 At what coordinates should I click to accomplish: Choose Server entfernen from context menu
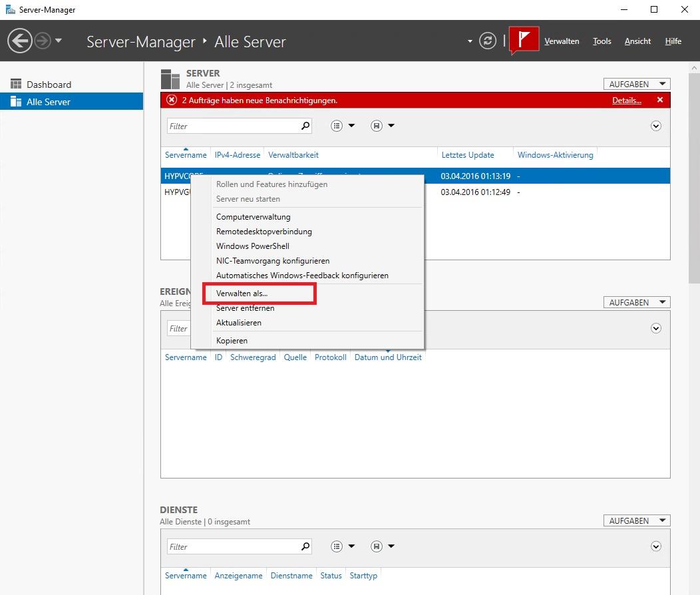click(x=307, y=308)
